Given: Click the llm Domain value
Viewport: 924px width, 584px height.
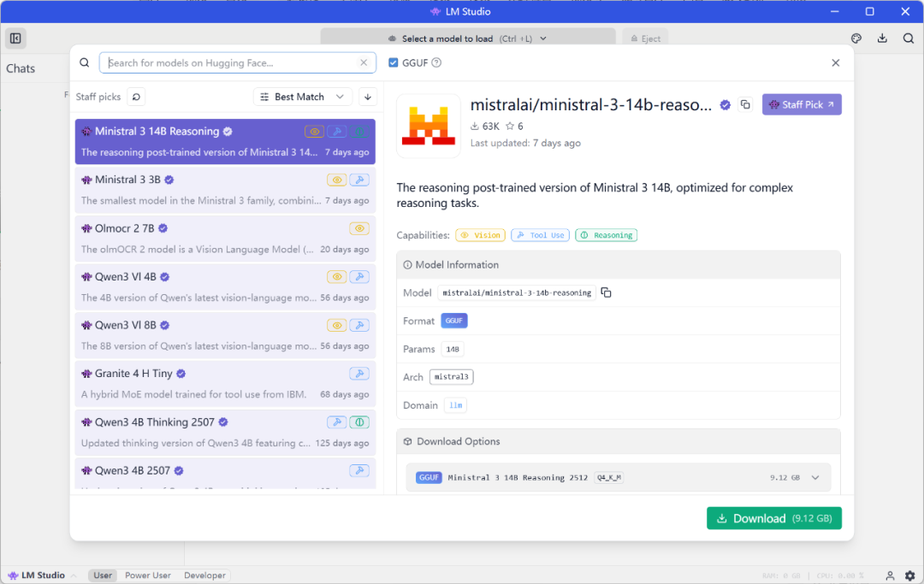Looking at the screenshot, I should [x=455, y=405].
